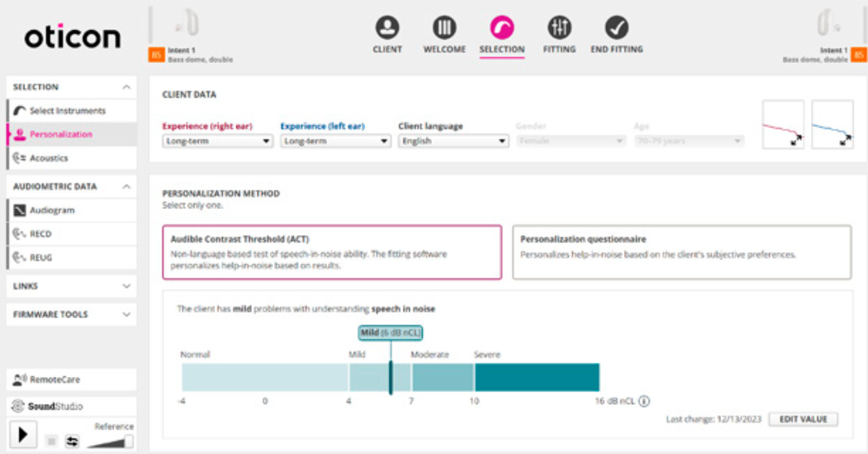Click the info icon beside 16 dB nCL
The height and width of the screenshot is (454, 868).
coord(644,401)
